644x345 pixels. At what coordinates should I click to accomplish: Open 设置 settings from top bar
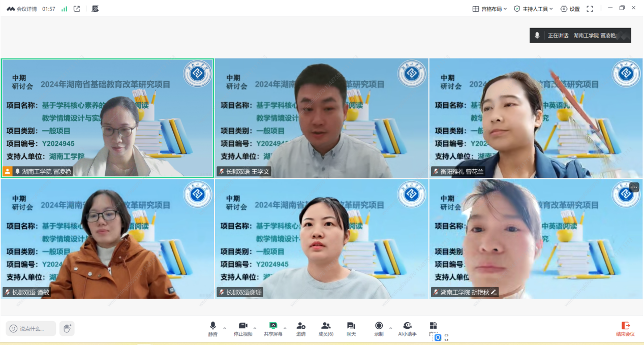(x=570, y=9)
